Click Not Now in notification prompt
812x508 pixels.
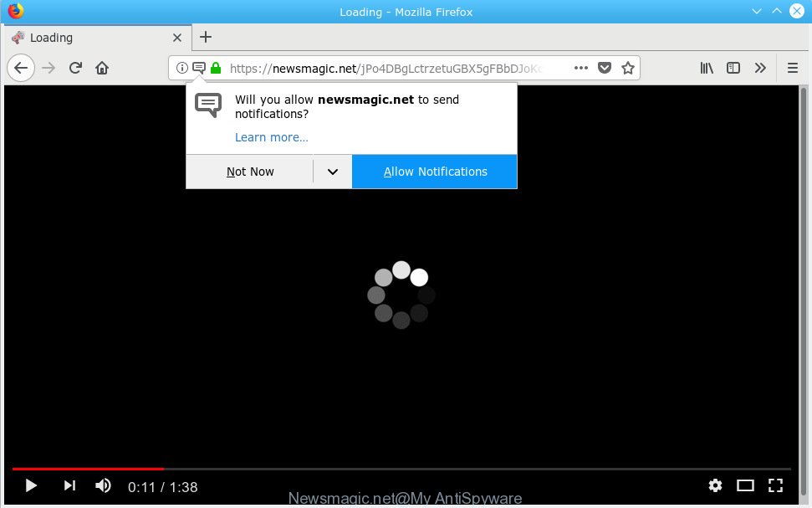[249, 172]
